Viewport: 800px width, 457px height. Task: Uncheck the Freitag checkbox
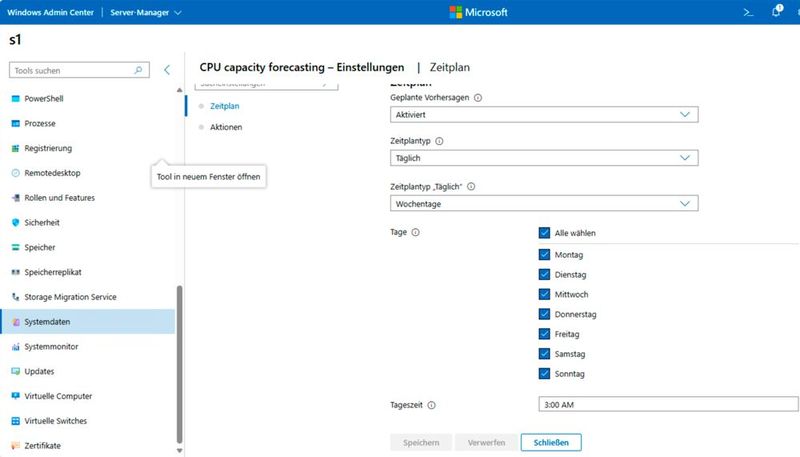(x=544, y=334)
